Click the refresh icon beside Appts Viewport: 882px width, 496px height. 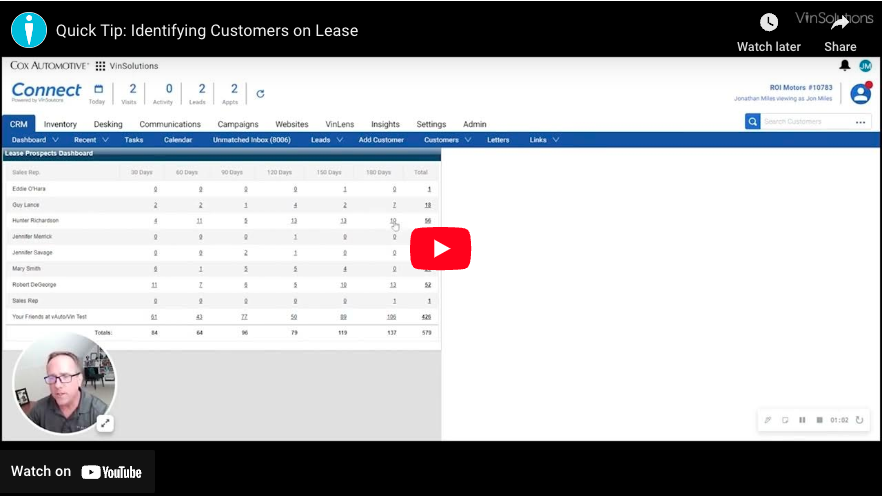click(260, 94)
